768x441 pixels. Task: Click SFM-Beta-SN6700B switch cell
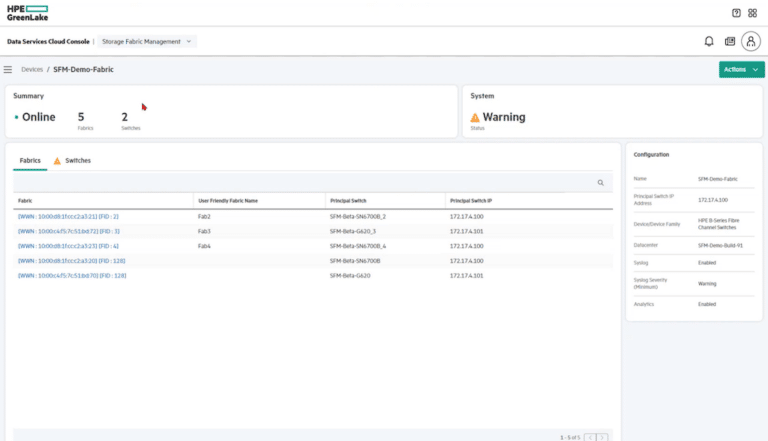coord(355,261)
